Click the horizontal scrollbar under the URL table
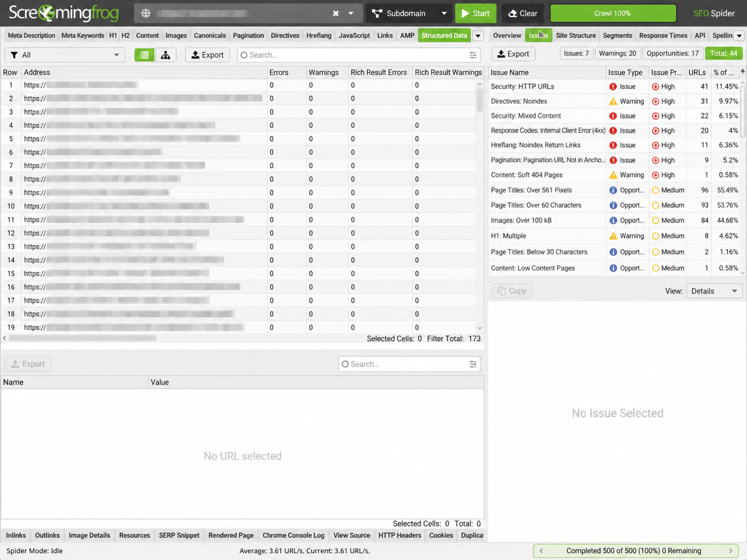Viewport: 747px width, 560px height. pos(83,338)
